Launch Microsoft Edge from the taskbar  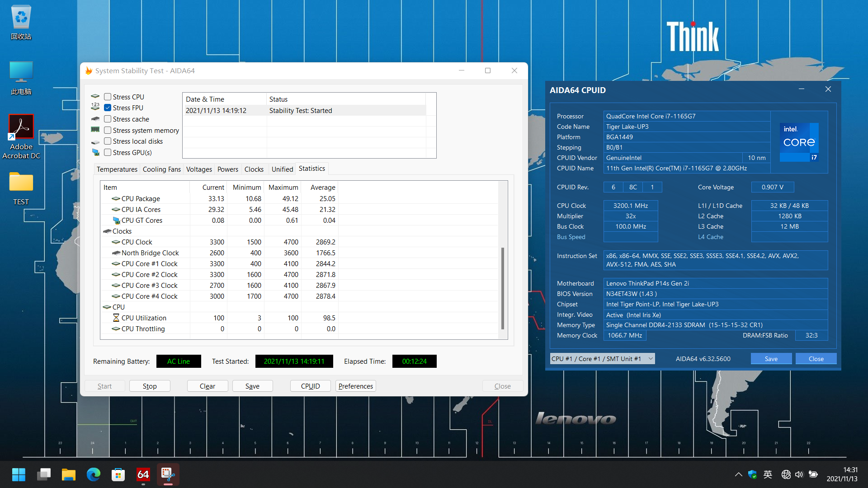point(94,474)
